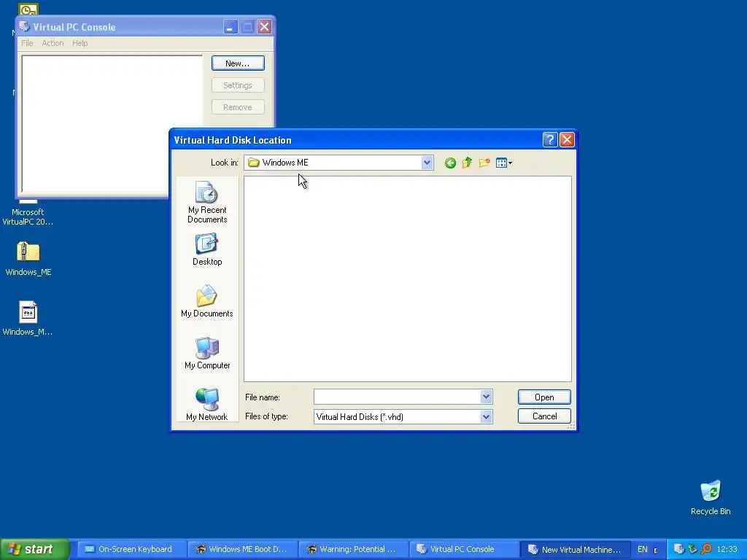Screen dimensions: 747x560
Task: Click the magnifier icon in system tray
Action: click(706, 549)
